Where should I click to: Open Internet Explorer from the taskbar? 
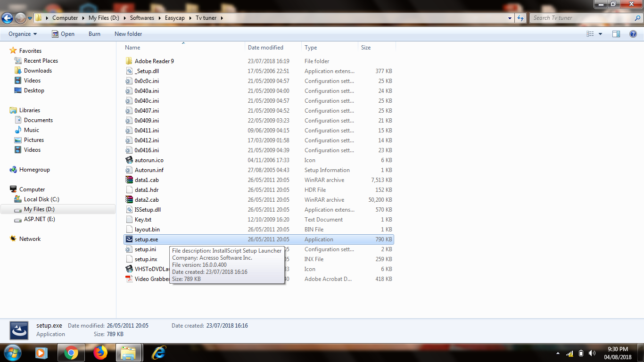pos(159,353)
